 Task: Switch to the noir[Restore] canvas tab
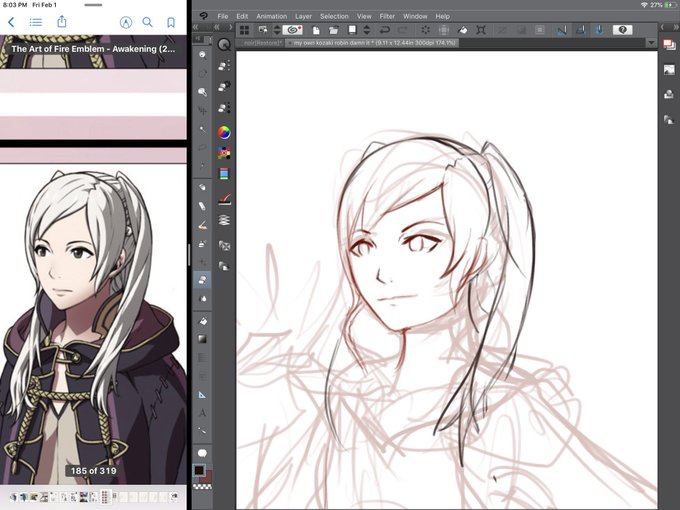[261, 43]
